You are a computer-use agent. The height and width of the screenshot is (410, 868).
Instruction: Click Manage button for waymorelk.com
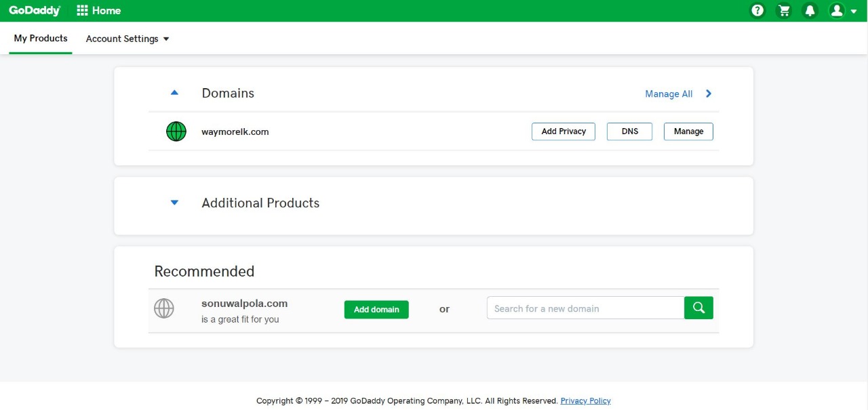[688, 131]
